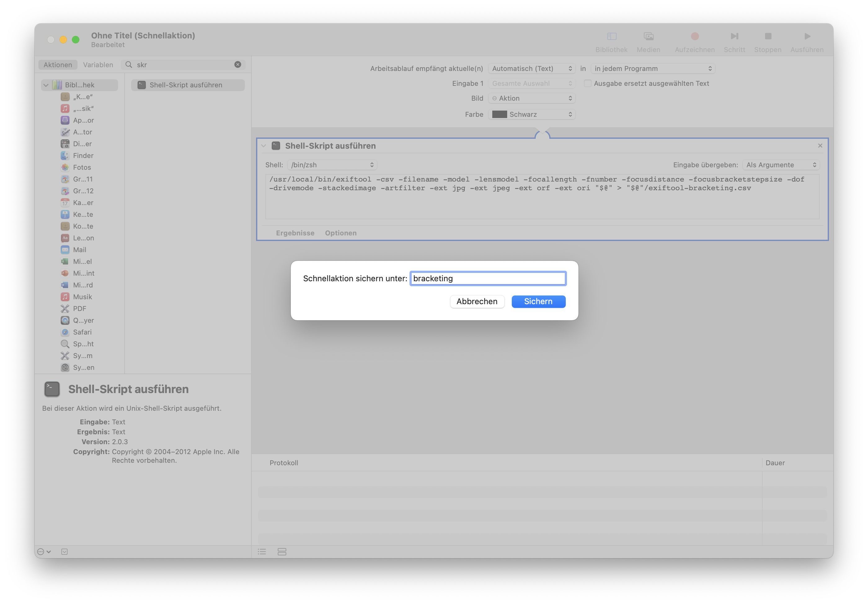Click the Abbrechen button

(x=477, y=301)
